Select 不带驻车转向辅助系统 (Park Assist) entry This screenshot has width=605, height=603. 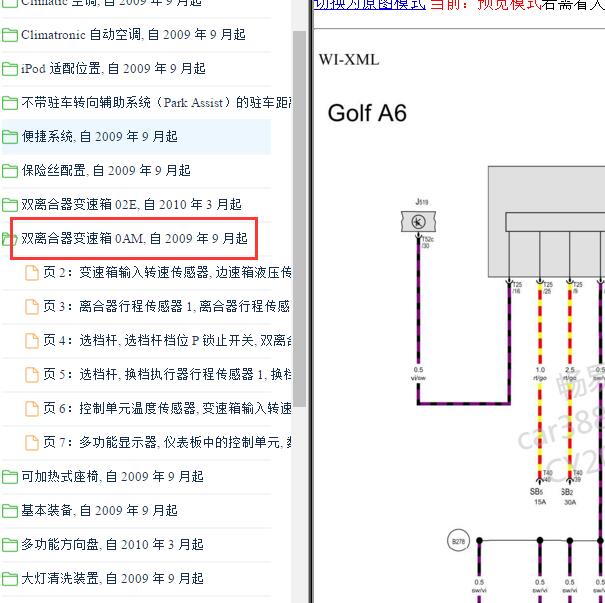pos(156,103)
